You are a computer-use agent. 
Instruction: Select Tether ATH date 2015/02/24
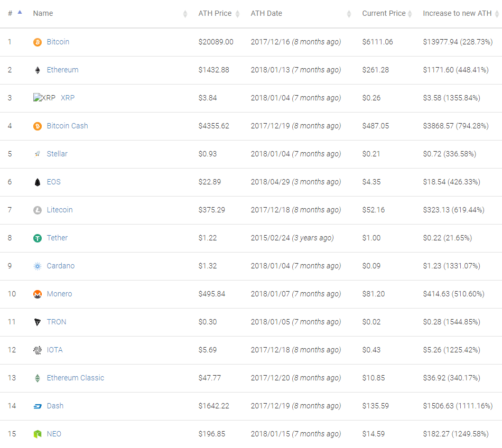point(270,238)
